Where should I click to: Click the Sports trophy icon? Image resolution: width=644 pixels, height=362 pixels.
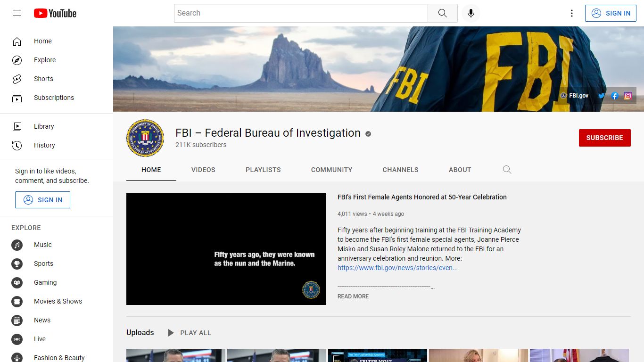[x=17, y=263]
